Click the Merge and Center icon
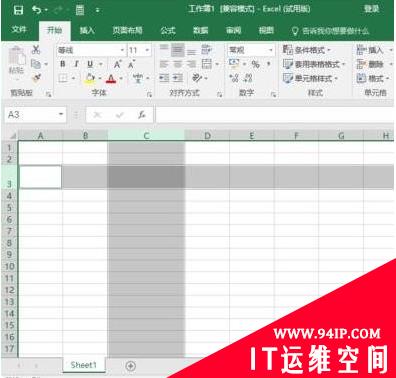This screenshot has height=378, width=396. [x=207, y=64]
